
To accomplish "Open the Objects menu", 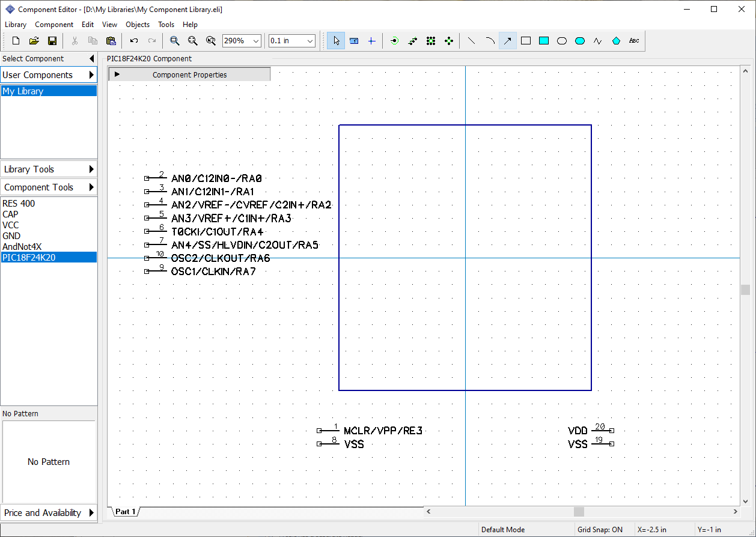I will click(x=138, y=25).
